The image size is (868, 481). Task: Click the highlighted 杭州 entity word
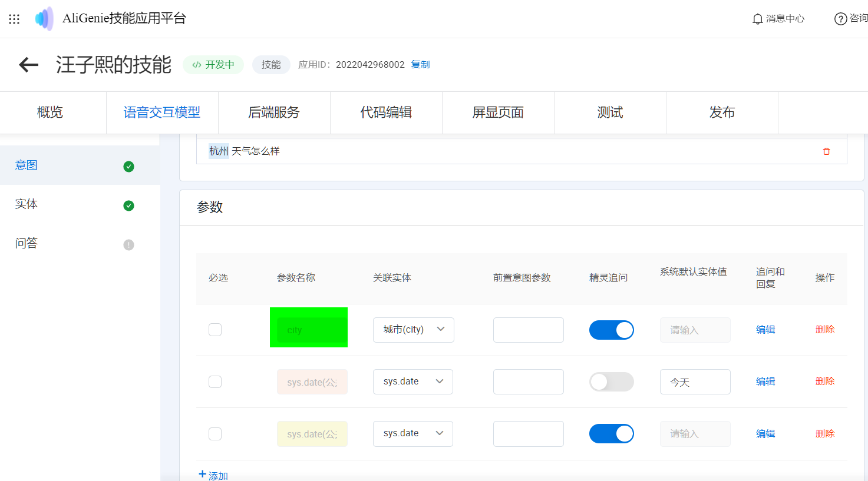point(219,151)
